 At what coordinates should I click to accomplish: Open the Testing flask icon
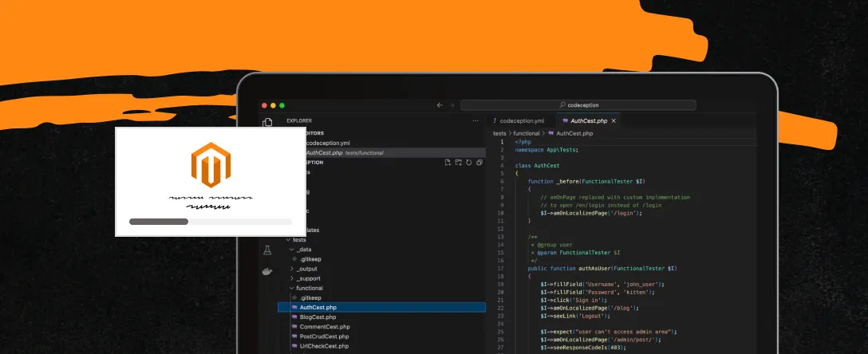tap(267, 250)
